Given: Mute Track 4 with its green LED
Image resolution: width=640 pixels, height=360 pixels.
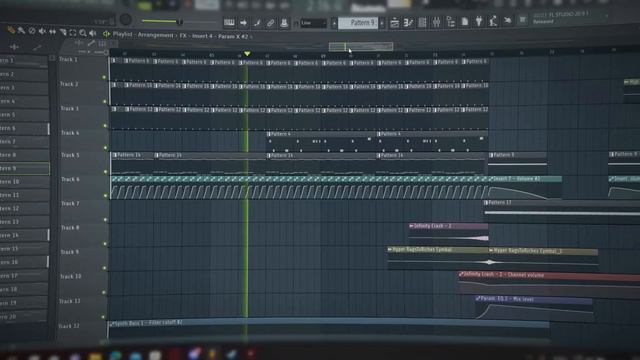Looking at the screenshot, I should click(x=105, y=148).
